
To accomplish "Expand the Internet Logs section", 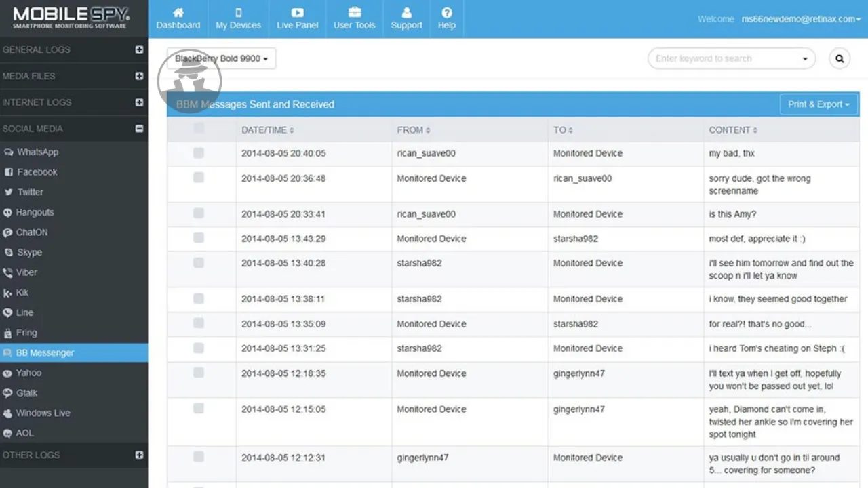I will (139, 102).
